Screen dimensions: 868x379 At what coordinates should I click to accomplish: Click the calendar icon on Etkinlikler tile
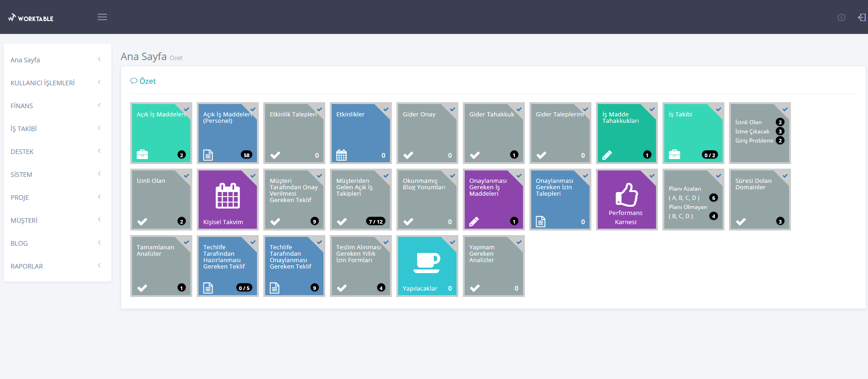(341, 155)
